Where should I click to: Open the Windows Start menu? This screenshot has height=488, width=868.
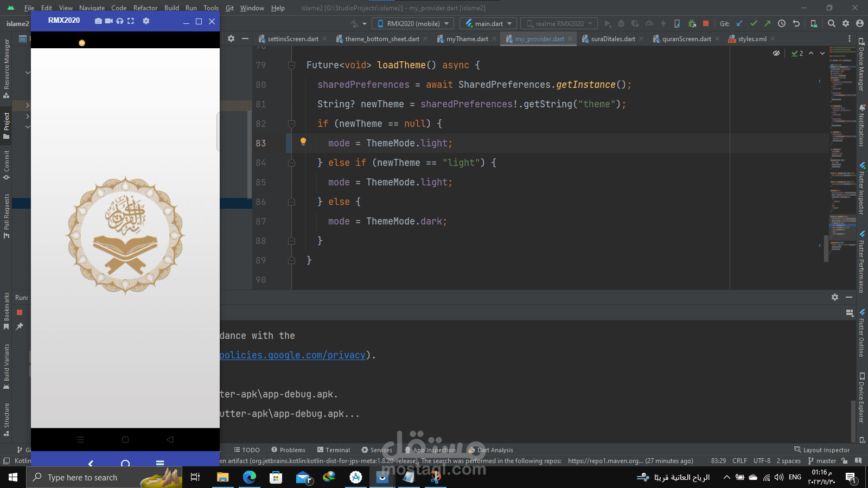tap(13, 477)
